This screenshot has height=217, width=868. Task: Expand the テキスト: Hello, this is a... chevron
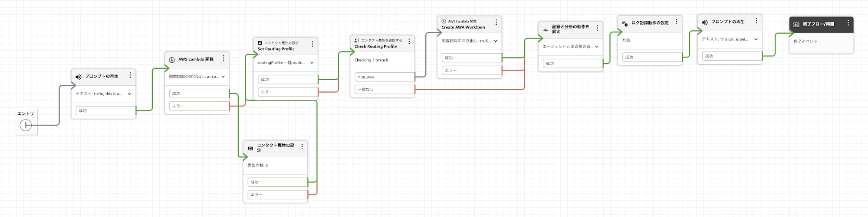tap(129, 94)
